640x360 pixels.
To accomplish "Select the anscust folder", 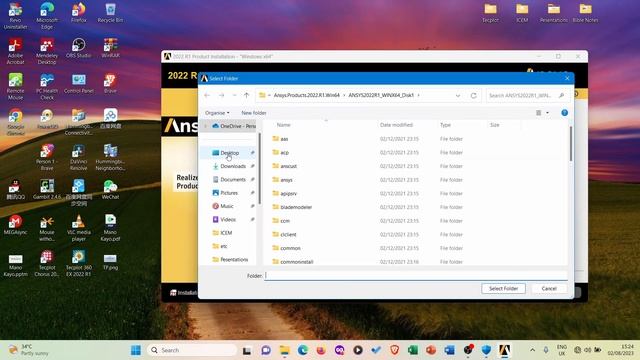I will (288, 166).
